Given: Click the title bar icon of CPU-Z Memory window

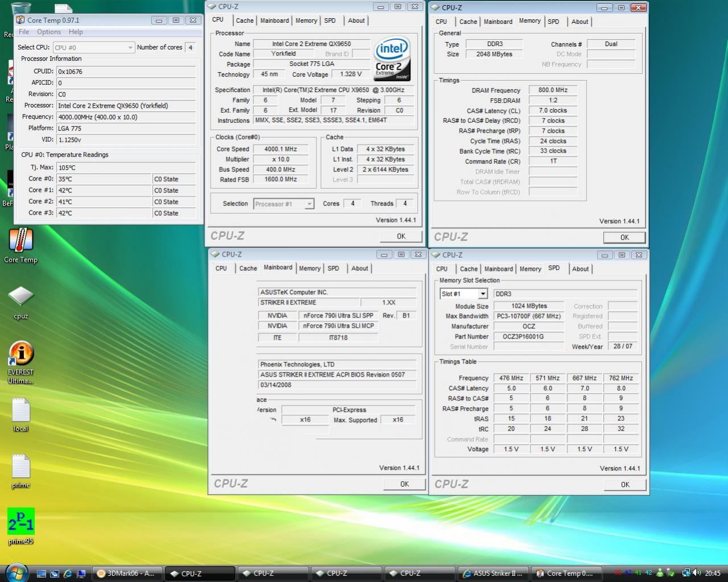Looking at the screenshot, I should (436, 7).
